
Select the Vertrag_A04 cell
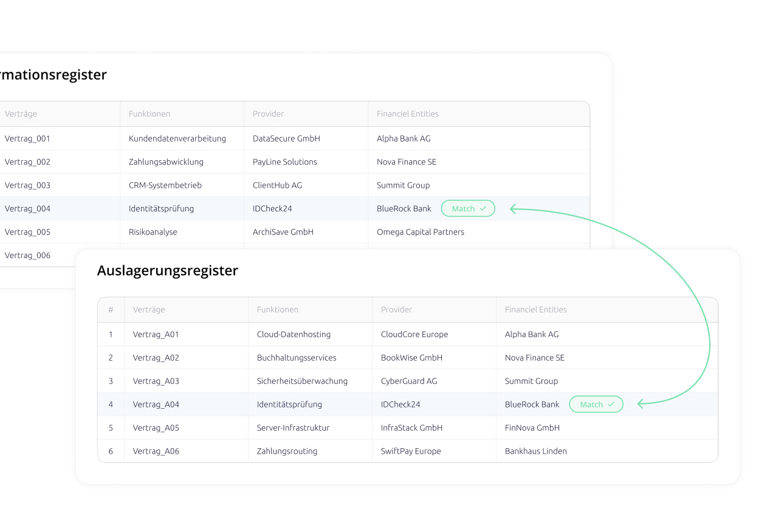[156, 404]
